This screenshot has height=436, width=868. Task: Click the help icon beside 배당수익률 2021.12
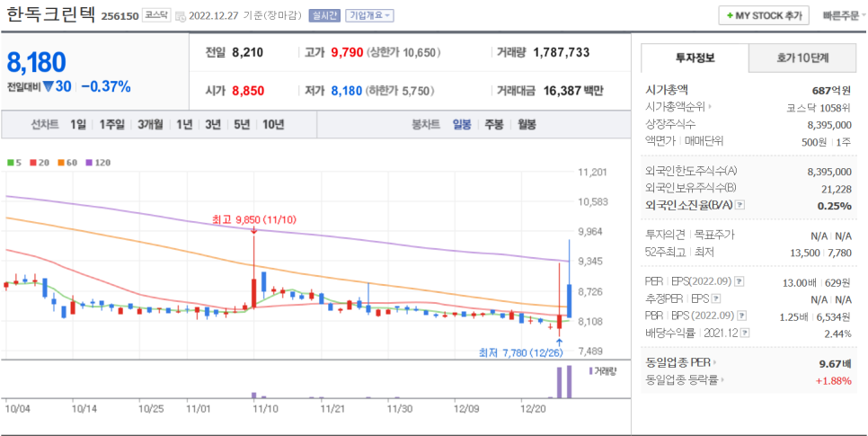[745, 333]
